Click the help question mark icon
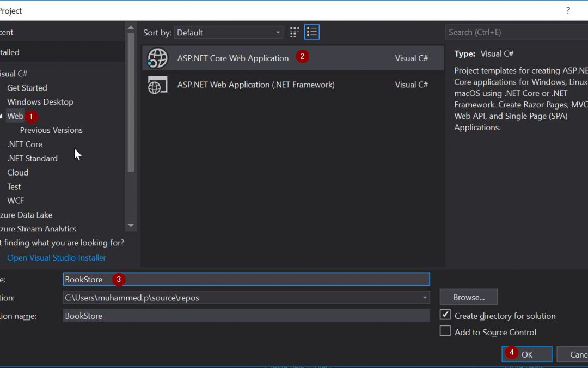This screenshot has height=368, width=588. coord(568,10)
